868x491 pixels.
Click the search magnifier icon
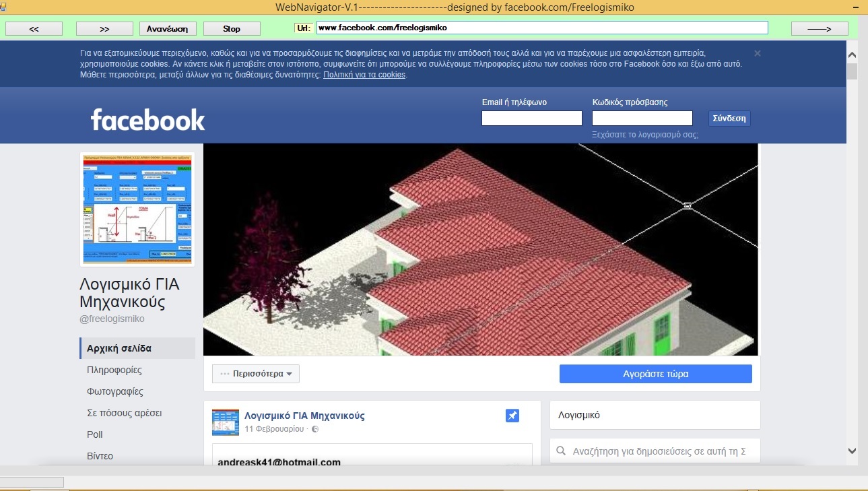click(x=561, y=451)
